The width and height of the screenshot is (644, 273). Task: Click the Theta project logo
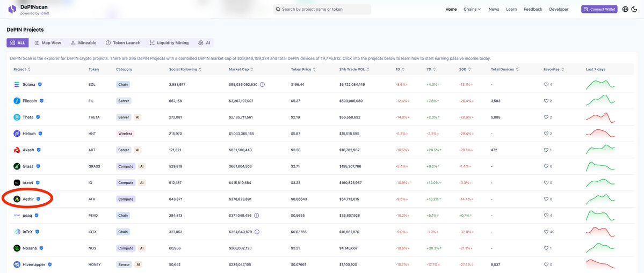tap(17, 117)
